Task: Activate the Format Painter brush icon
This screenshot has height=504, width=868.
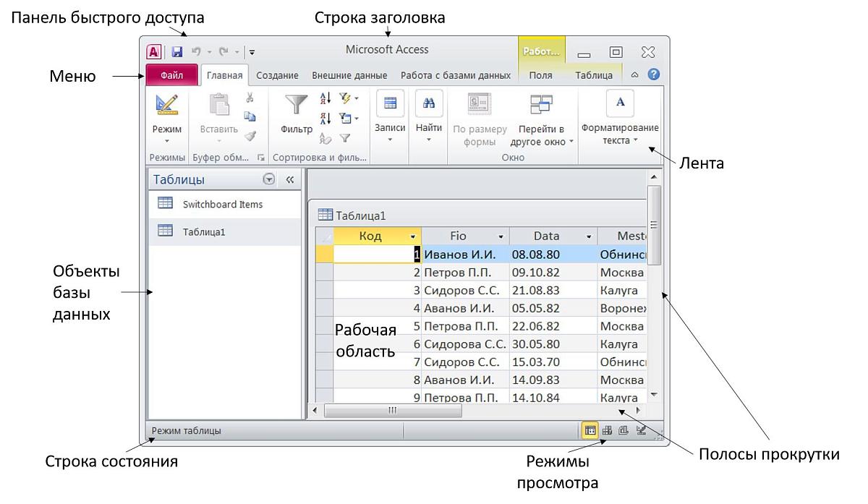Action: pos(250,135)
